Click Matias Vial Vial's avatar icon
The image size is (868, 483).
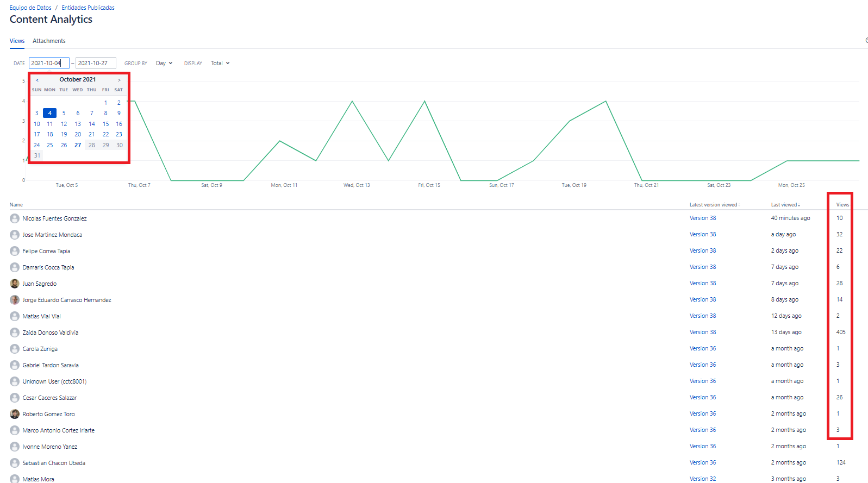click(15, 316)
